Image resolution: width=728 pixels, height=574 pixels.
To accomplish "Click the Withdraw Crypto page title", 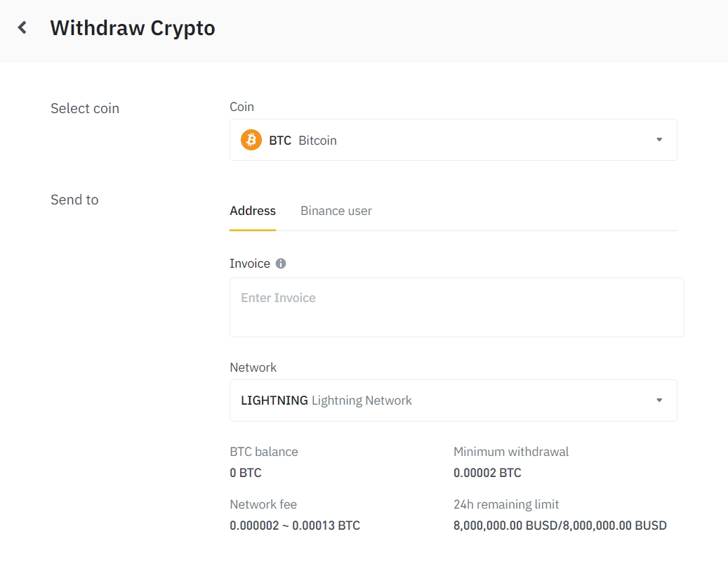I will (133, 28).
